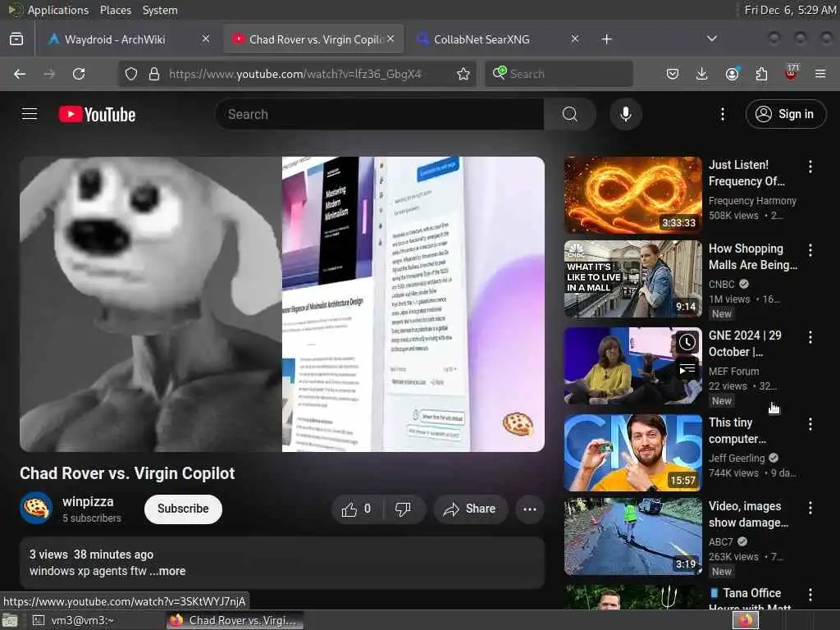840x630 pixels.
Task: Open Firefox extensions puzzle icon
Action: [x=761, y=74]
